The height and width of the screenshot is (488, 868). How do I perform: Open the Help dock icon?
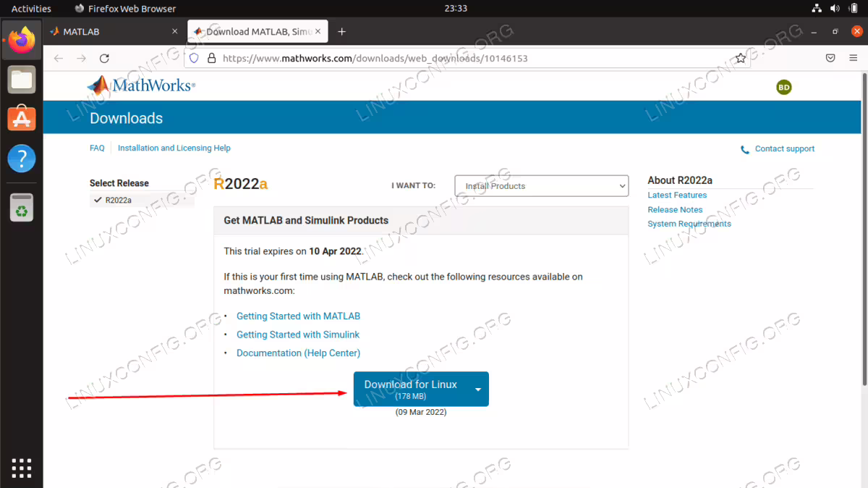point(22,158)
